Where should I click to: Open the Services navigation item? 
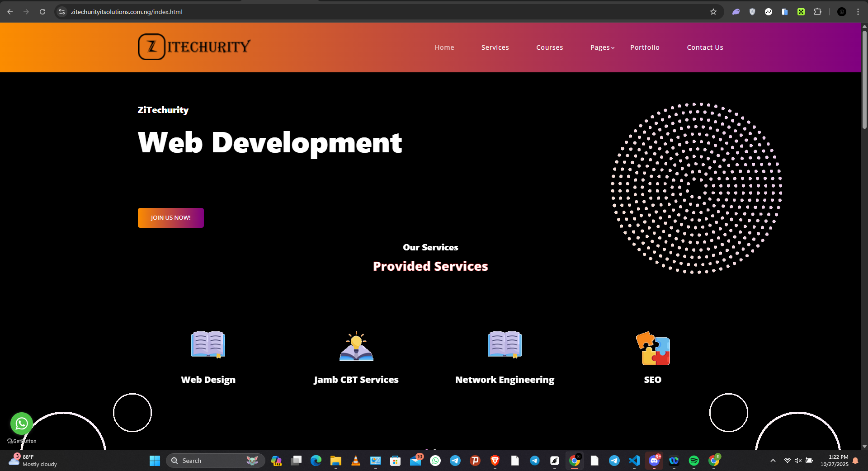point(495,47)
